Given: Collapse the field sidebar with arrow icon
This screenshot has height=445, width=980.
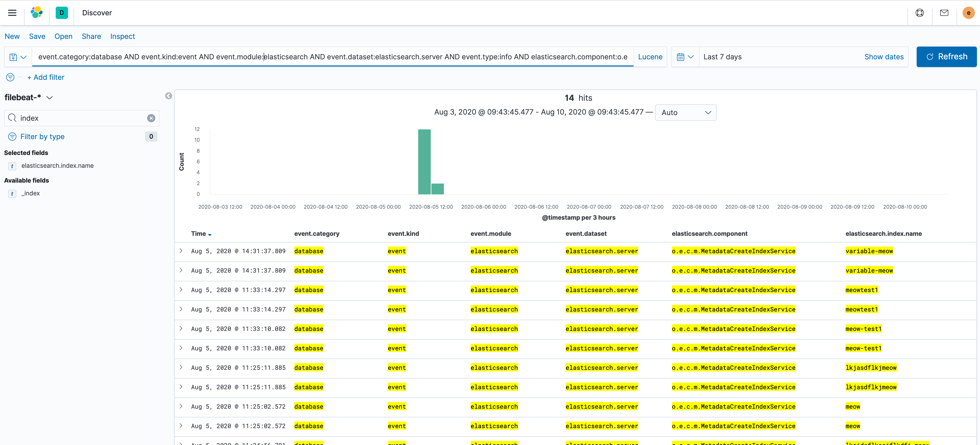Looking at the screenshot, I should click(169, 96).
